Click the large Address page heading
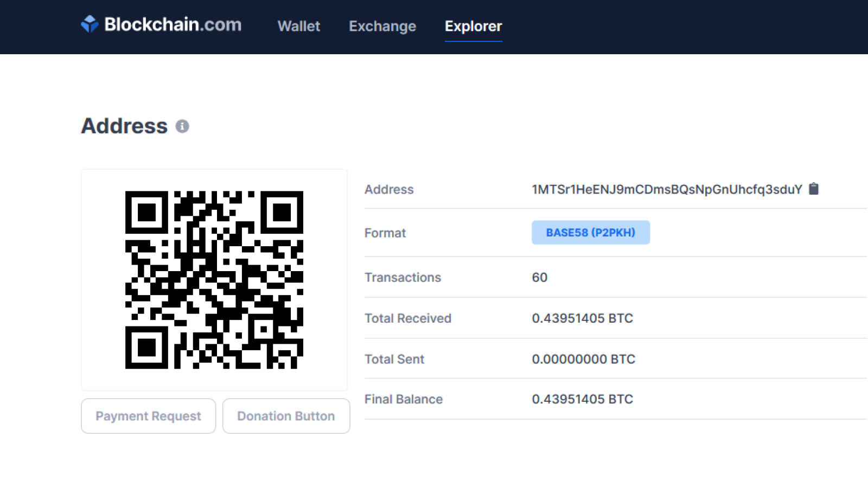 pos(125,126)
